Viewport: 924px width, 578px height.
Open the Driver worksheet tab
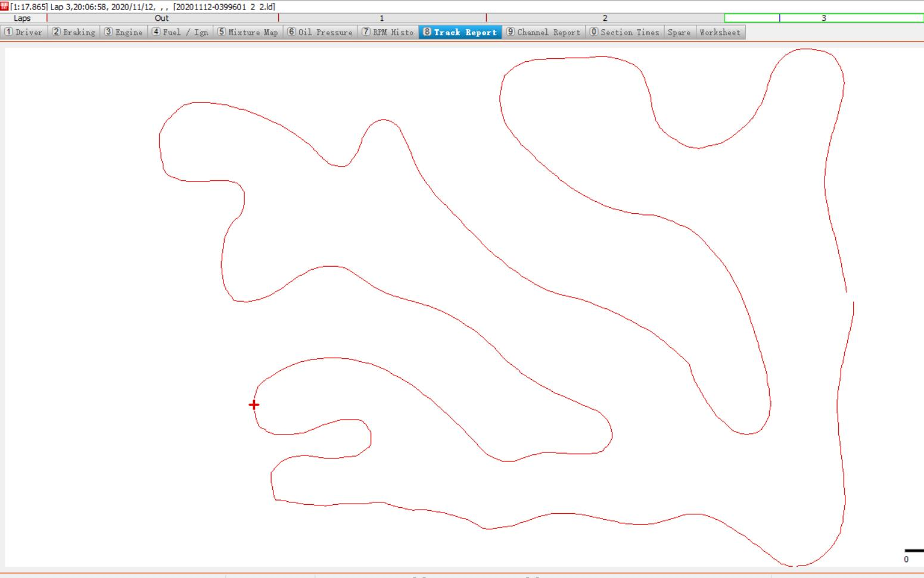(x=24, y=32)
